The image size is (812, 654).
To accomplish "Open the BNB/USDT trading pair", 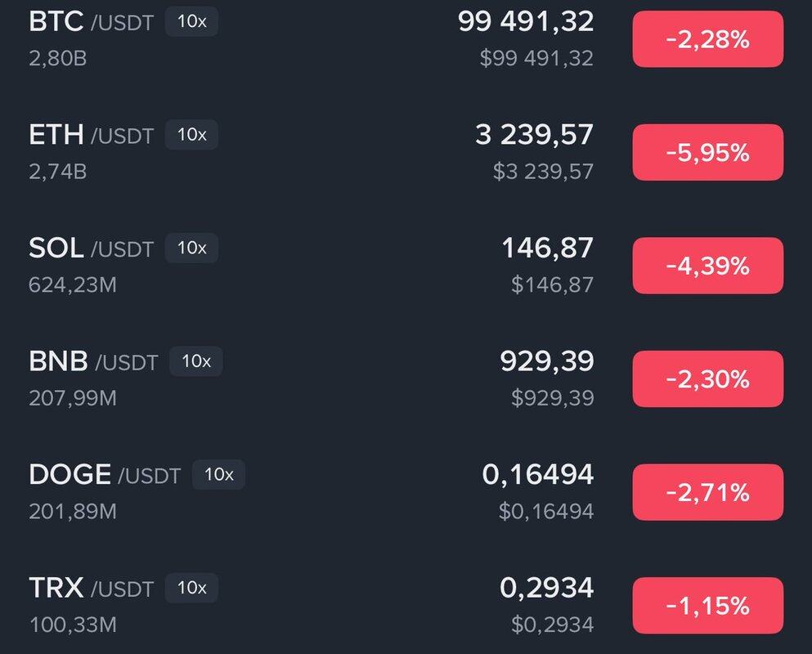I will click(x=93, y=361).
